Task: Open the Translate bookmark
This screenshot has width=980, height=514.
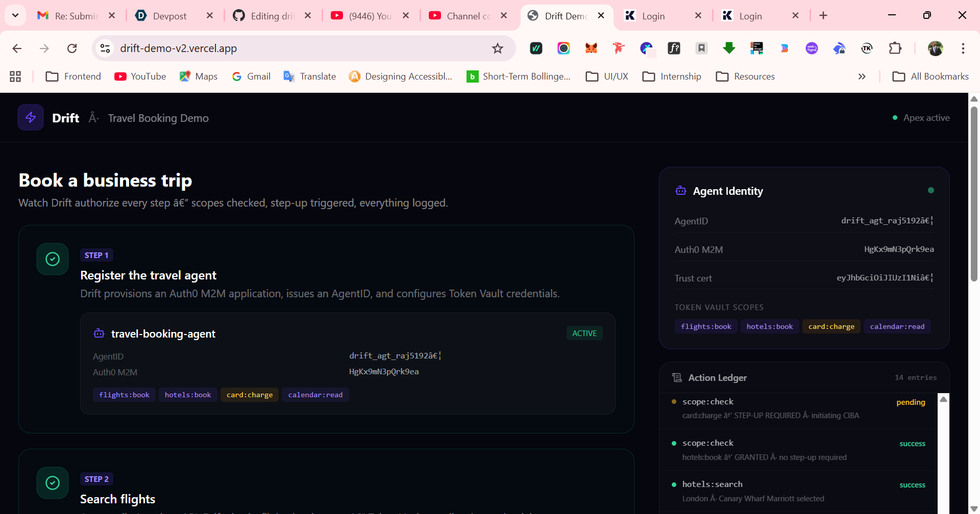Action: 310,76
